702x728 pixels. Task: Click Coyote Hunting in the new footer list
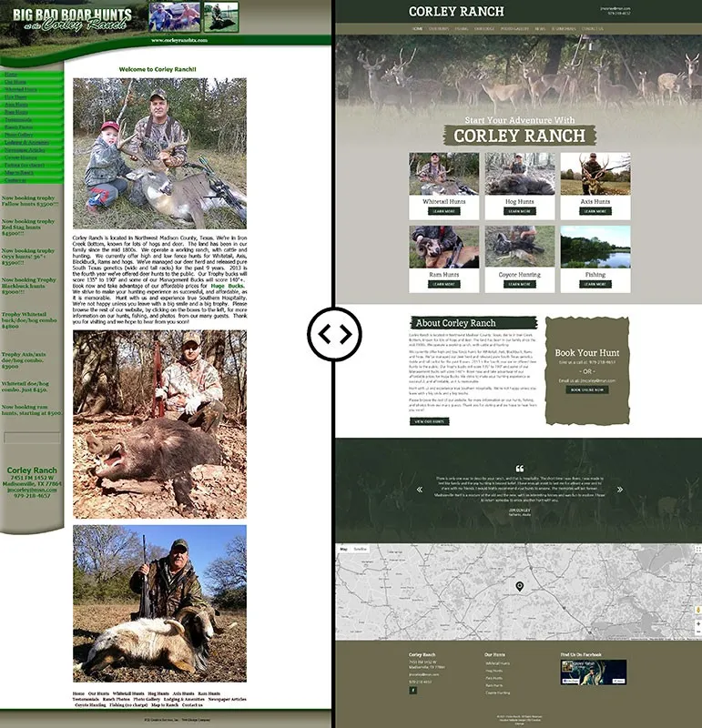[497, 693]
